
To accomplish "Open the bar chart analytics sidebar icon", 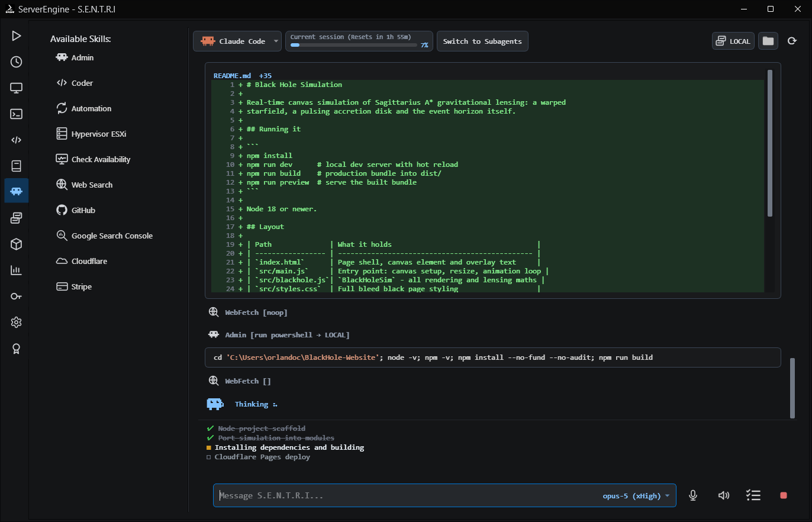I will pyautogui.click(x=17, y=270).
